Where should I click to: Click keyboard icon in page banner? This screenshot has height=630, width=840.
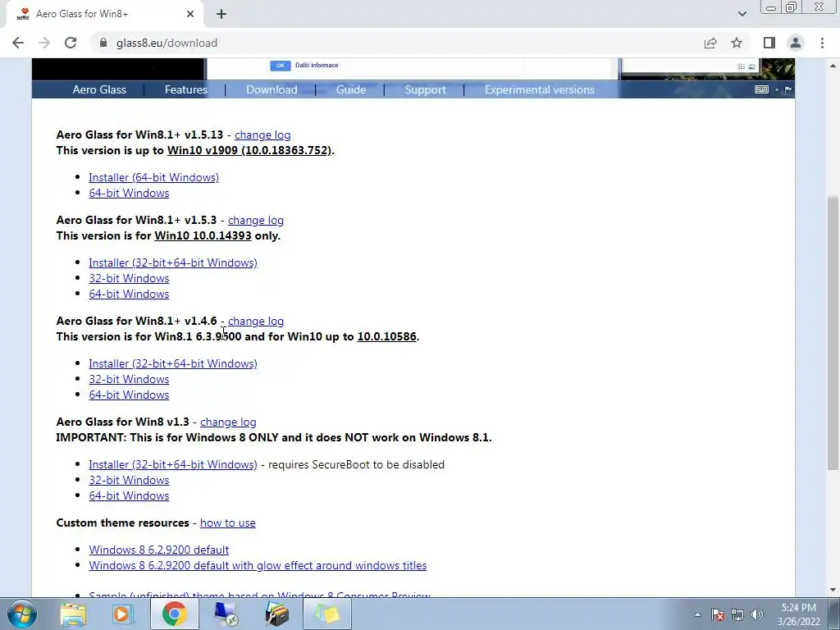762,89
